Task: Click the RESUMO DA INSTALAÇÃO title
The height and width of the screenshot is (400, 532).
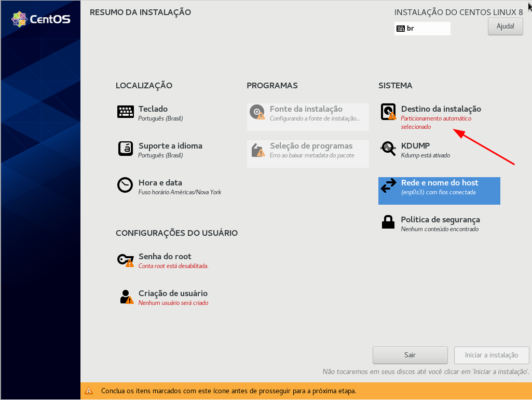Action: coord(141,12)
